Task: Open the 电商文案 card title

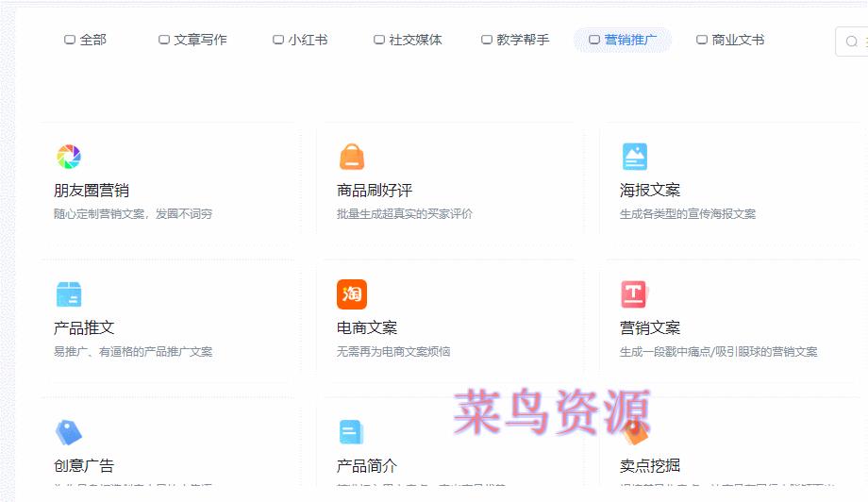Action: 367,327
